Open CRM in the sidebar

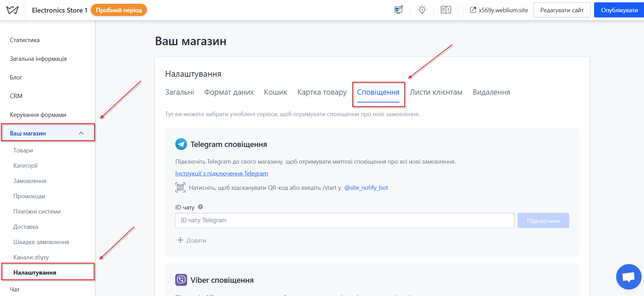16,96
